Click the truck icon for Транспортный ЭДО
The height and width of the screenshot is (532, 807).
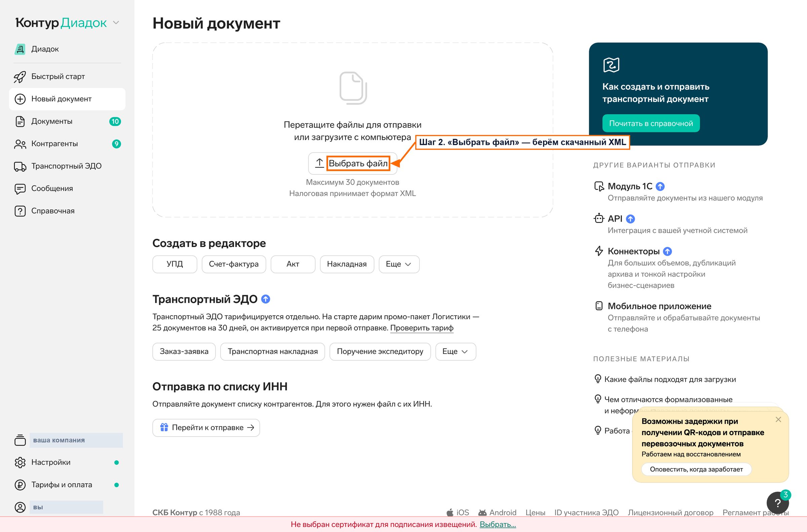pyautogui.click(x=20, y=166)
